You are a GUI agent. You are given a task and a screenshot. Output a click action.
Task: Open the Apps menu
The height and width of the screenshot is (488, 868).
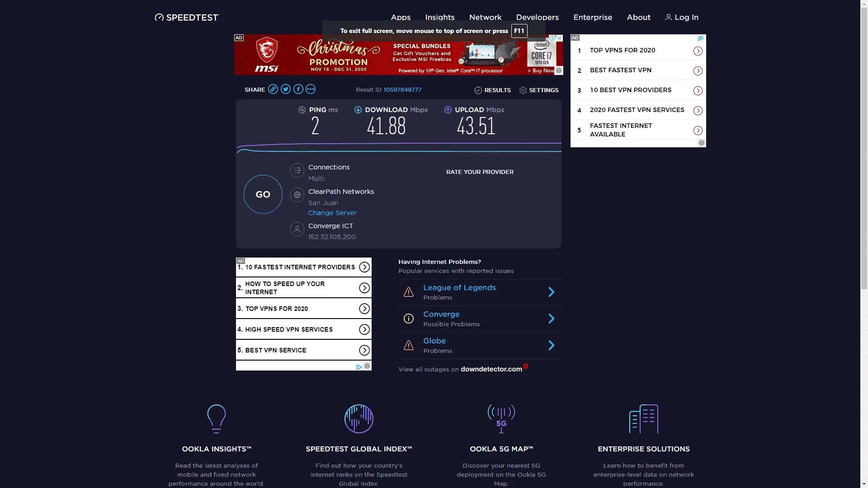tap(401, 17)
